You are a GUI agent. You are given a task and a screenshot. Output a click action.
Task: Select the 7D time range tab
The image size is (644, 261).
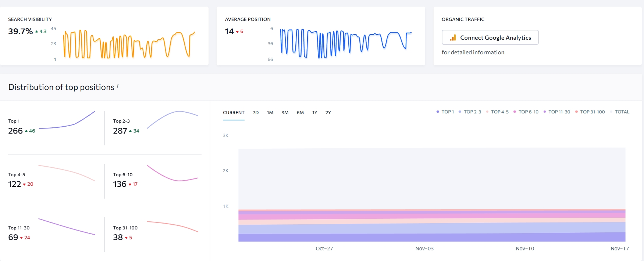pyautogui.click(x=256, y=113)
